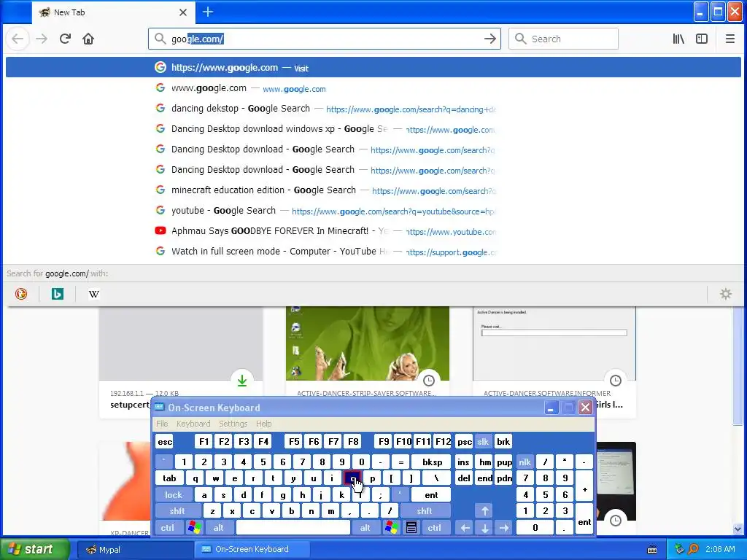This screenshot has width=747, height=560.
Task: Click in the address bar field
Action: [x=324, y=39]
